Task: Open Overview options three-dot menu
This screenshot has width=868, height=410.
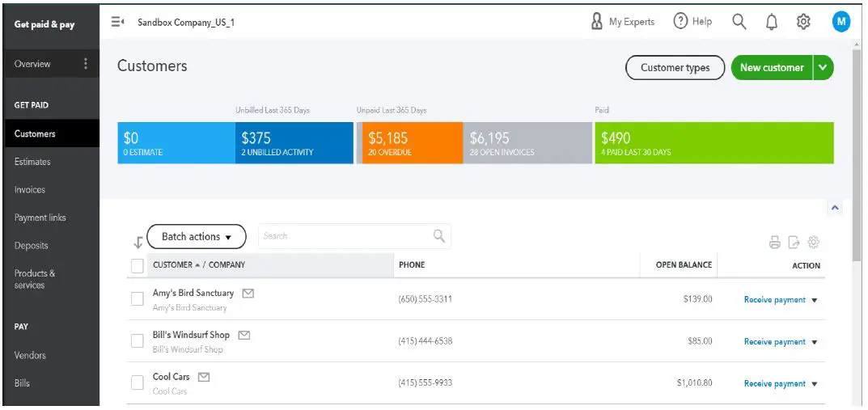Action: click(x=85, y=64)
